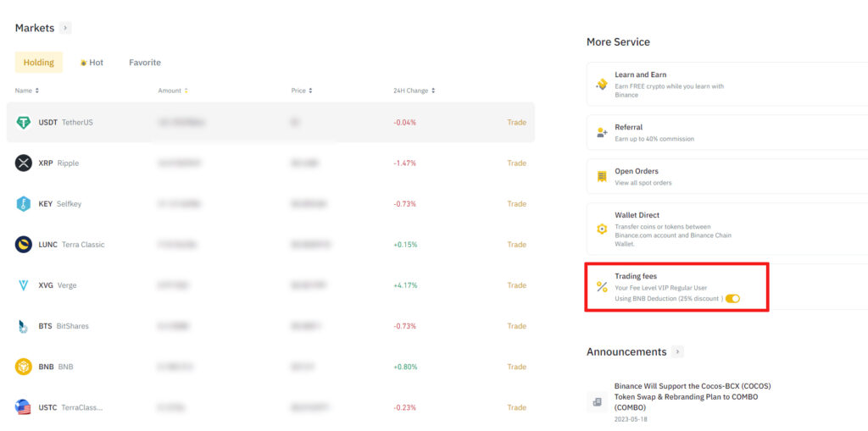Click the USTC TerraClassic coin icon
This screenshot has width=868, height=431.
coord(23,408)
